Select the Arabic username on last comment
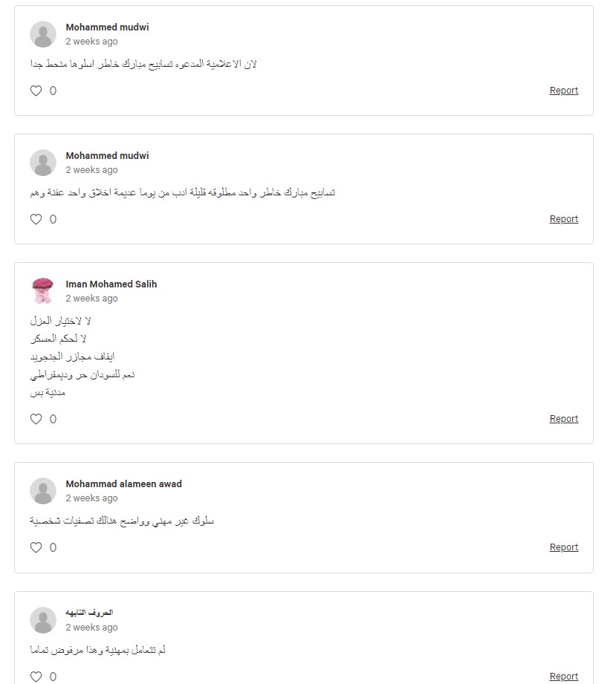The height and width of the screenshot is (684, 616). tap(89, 613)
